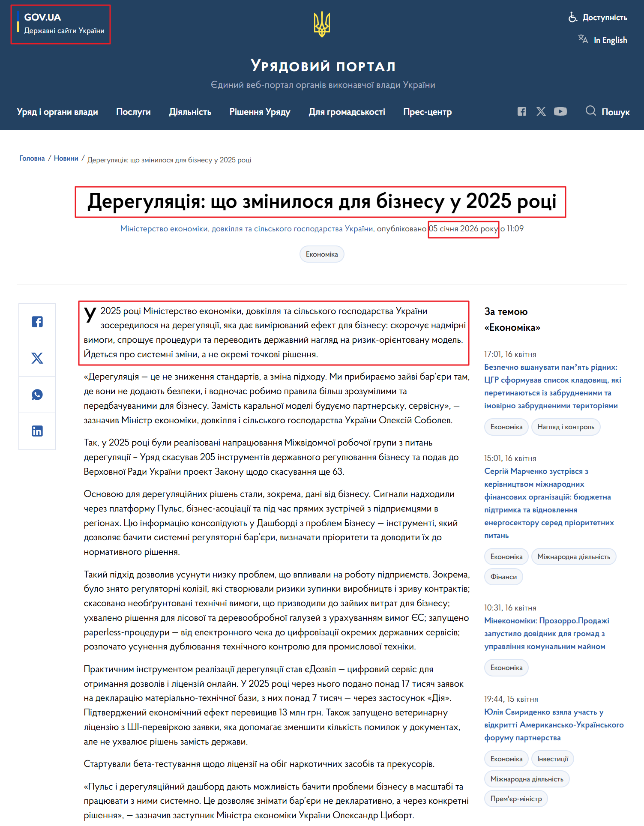Open news about ЦГР список кладовищ

[x=553, y=386]
